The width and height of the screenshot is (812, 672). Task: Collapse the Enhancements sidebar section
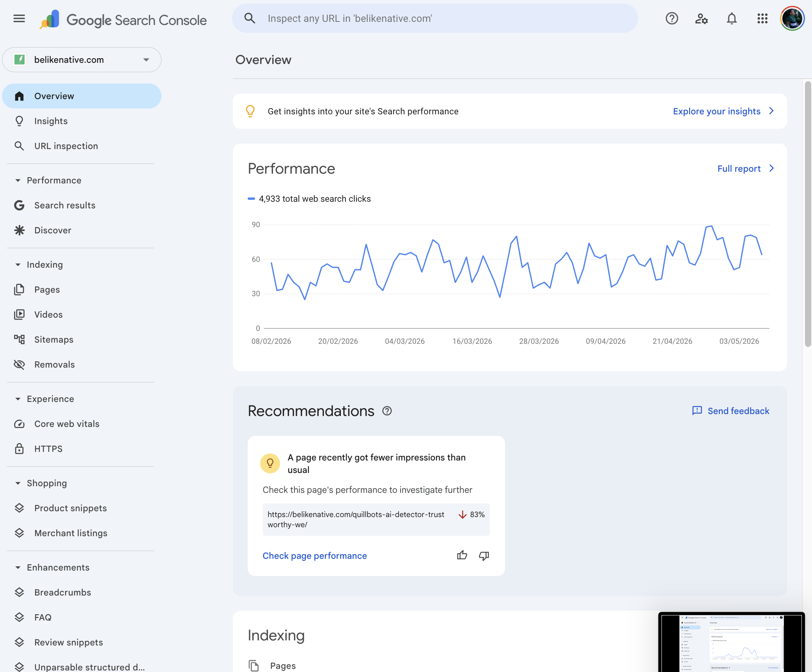(18, 567)
